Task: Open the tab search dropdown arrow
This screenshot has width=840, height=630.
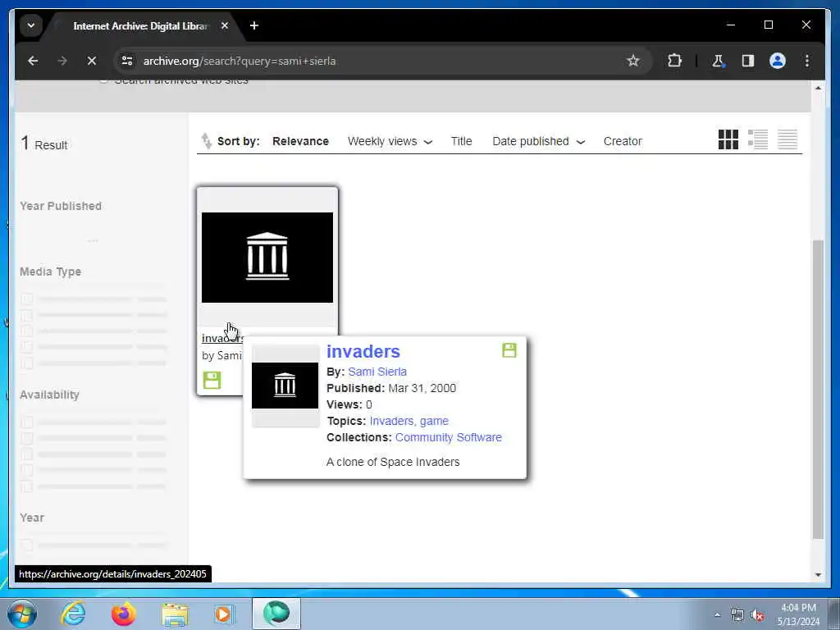Action: [x=31, y=25]
